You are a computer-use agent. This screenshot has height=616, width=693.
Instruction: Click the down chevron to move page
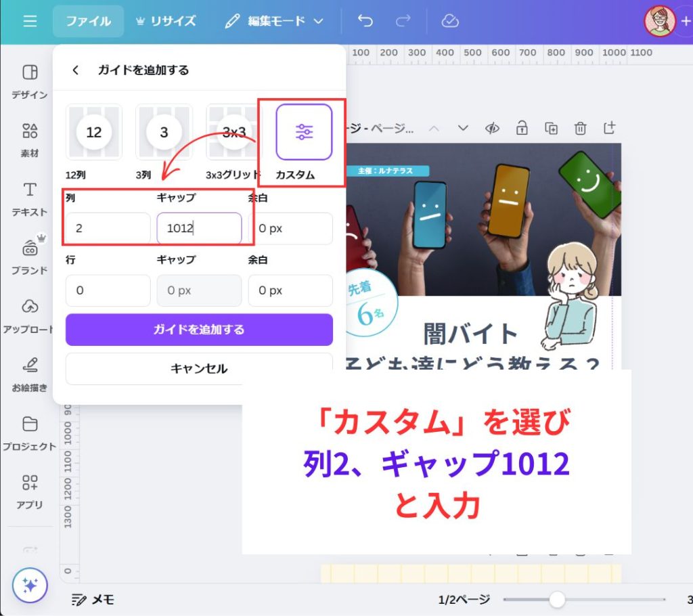click(463, 128)
